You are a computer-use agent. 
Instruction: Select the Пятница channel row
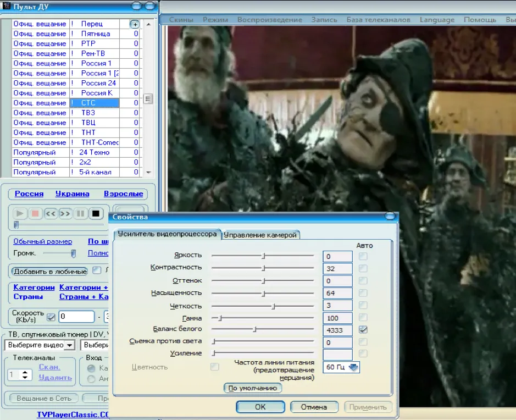76,34
